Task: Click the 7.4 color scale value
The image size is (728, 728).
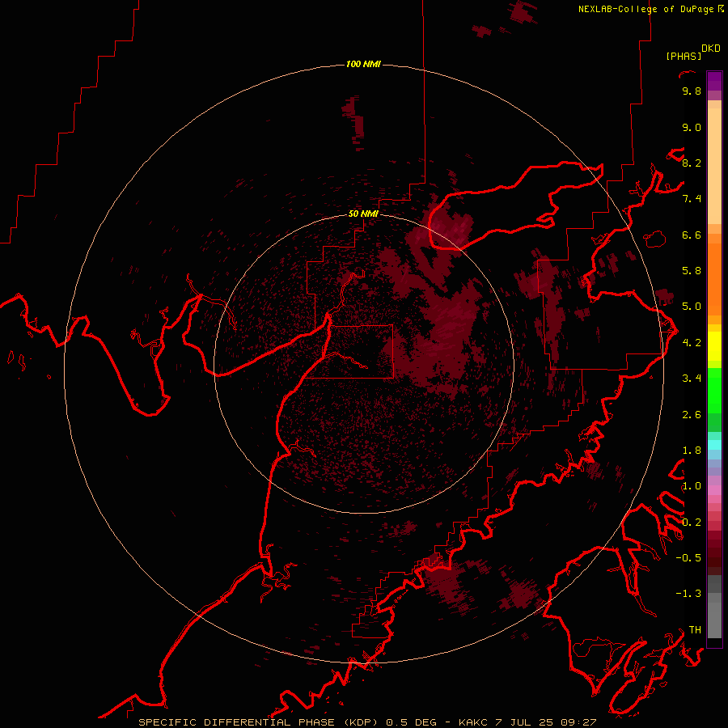Action: [692, 199]
